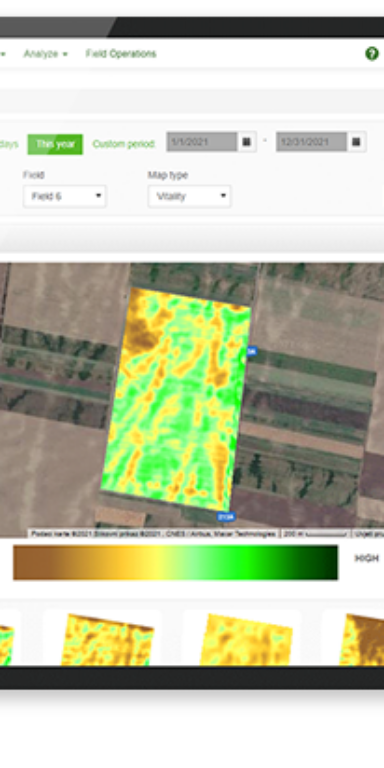The image size is (384, 768).
Task: Click the blue road marker on the field's right edge
Action: (x=251, y=351)
